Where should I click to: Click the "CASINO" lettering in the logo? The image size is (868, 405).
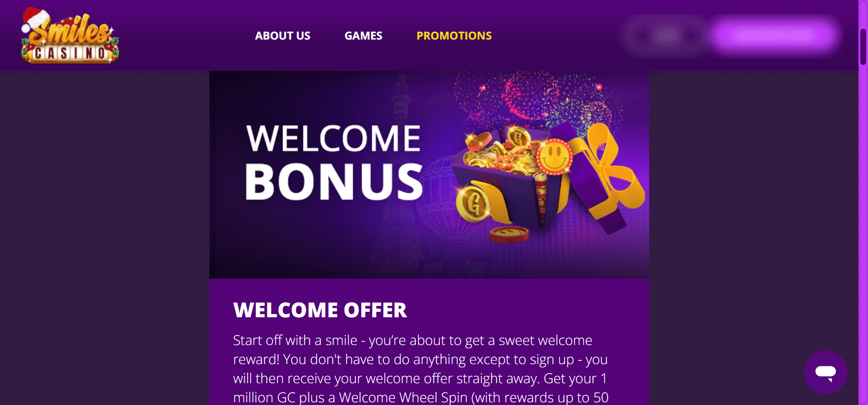(x=70, y=54)
